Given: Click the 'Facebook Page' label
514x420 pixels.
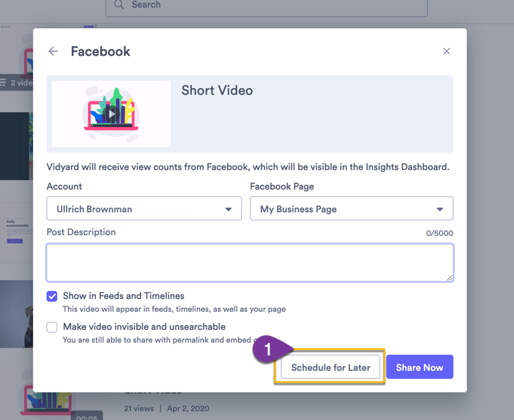Looking at the screenshot, I should pyautogui.click(x=282, y=187).
